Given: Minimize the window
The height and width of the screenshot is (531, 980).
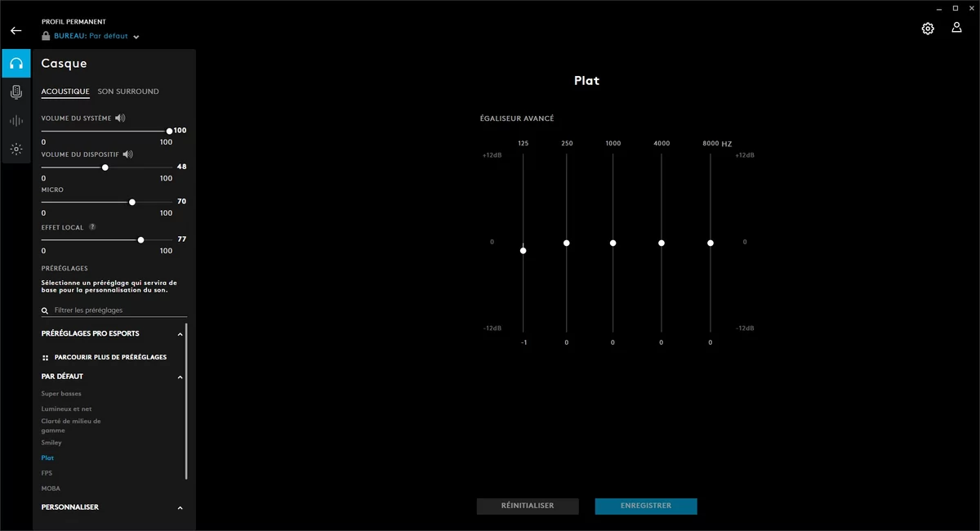Looking at the screenshot, I should 940,7.
